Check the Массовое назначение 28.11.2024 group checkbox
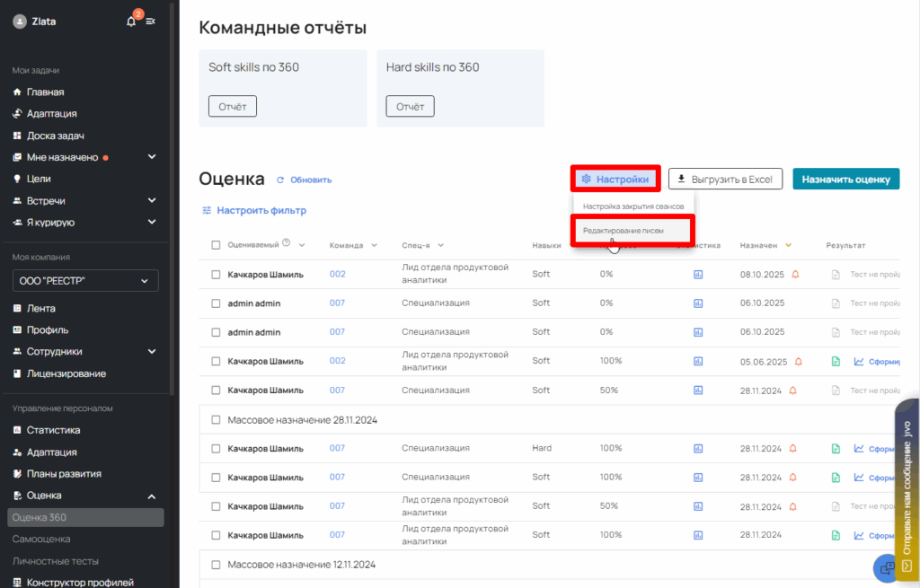 [x=216, y=419]
